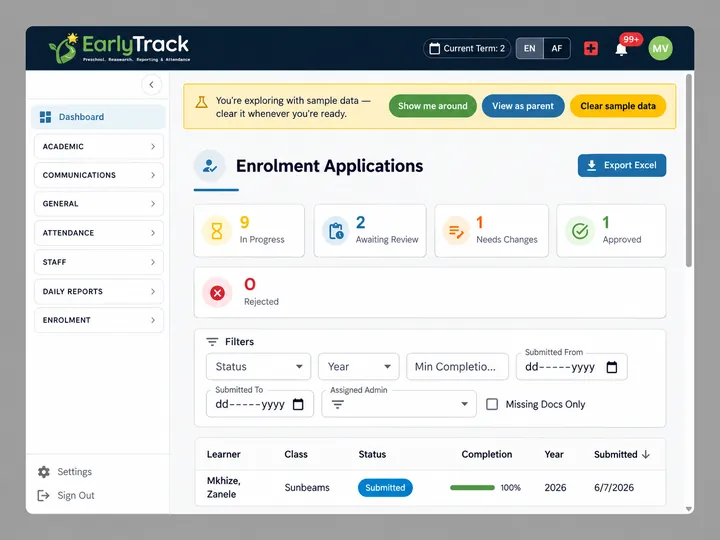The height and width of the screenshot is (540, 720).
Task: Open the red medical cross icon
Action: [591, 48]
